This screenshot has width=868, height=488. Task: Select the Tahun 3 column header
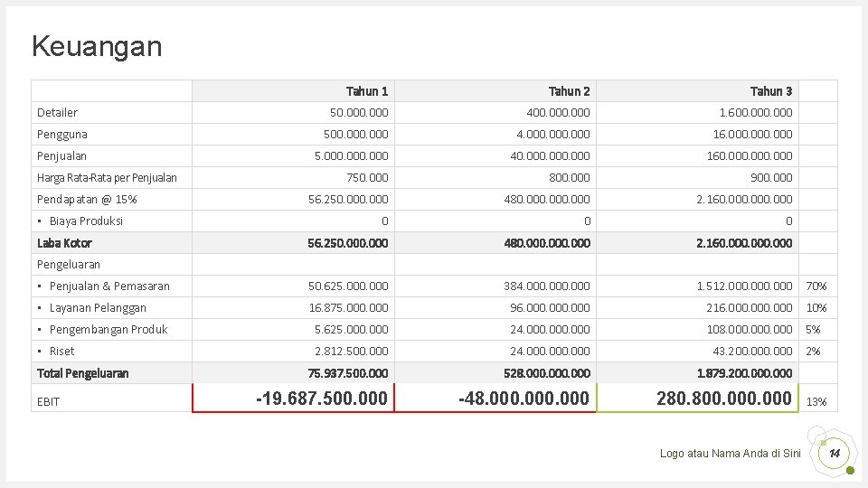pos(770,91)
